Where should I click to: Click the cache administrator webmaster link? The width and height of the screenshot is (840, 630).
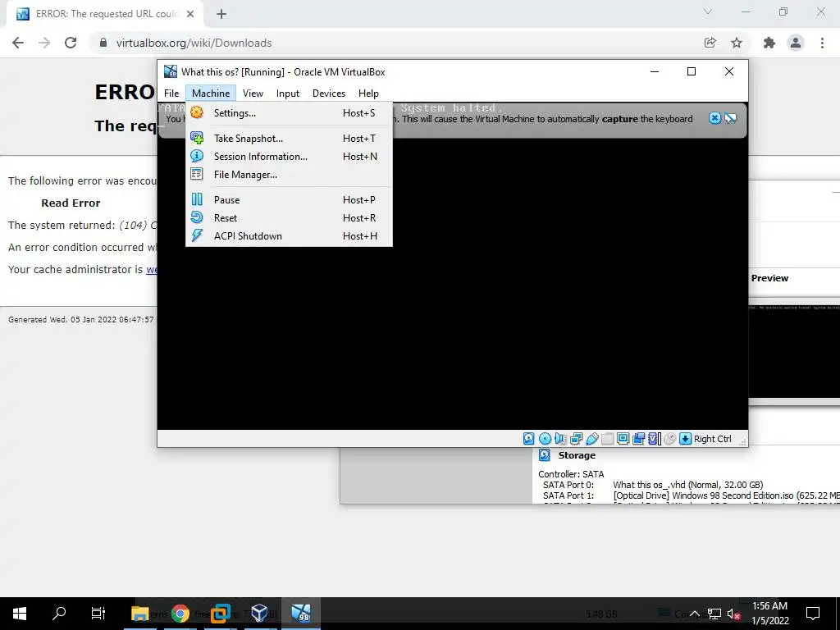[x=152, y=269]
